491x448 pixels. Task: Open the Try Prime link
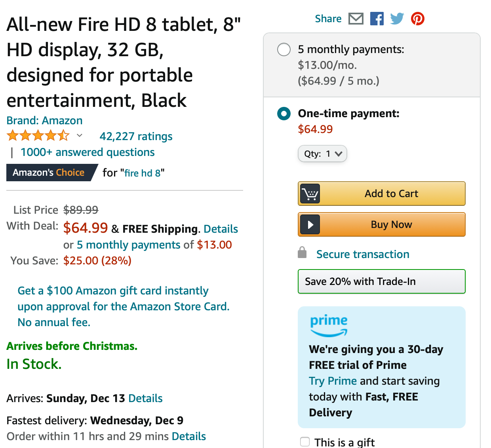click(333, 381)
